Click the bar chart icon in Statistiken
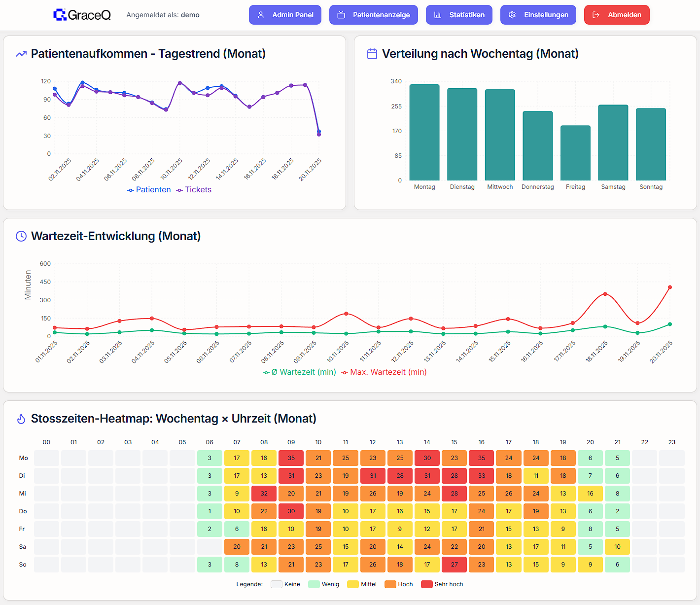Viewport: 700px width, 605px height. (x=437, y=15)
